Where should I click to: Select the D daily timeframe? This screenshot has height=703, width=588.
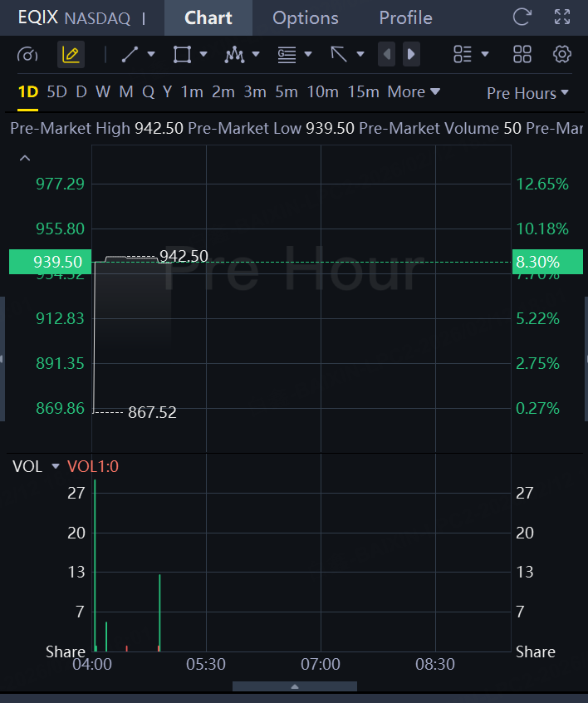pyautogui.click(x=81, y=92)
